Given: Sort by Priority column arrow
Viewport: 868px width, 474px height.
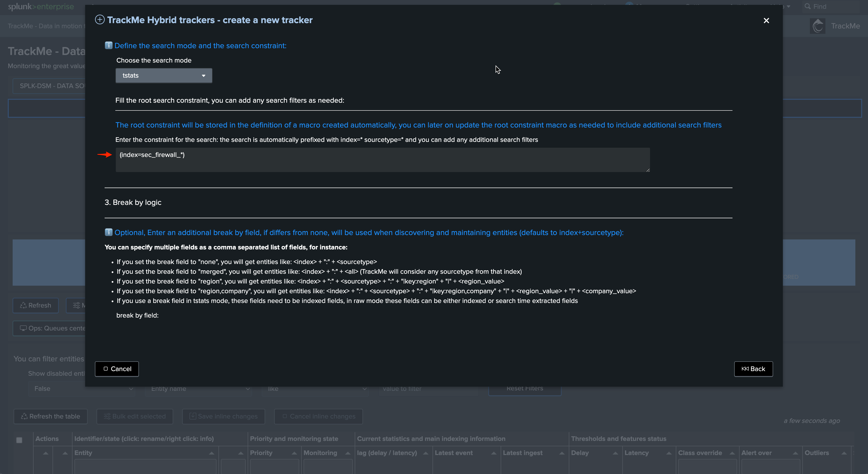Looking at the screenshot, I should (294, 453).
